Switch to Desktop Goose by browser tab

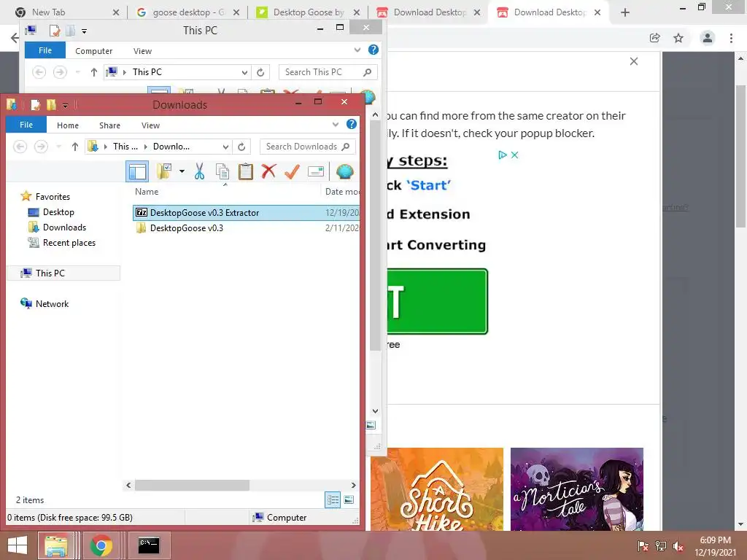(309, 12)
